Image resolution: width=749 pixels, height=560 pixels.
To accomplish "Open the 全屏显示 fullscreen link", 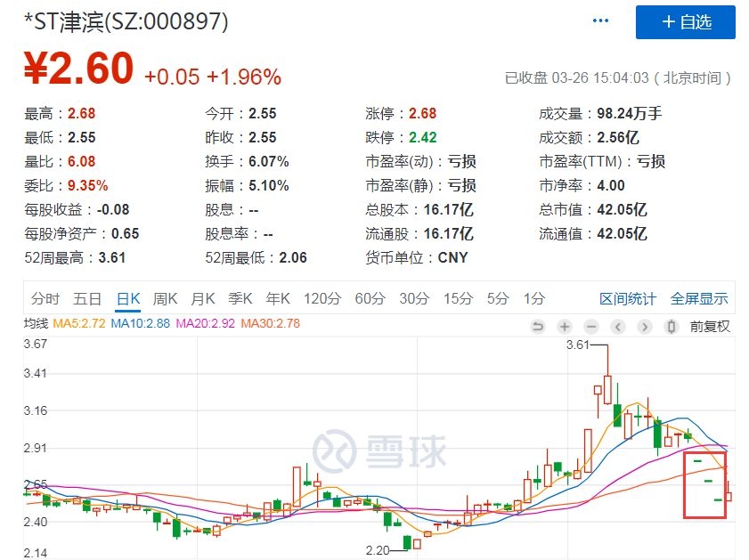I will click(x=699, y=299).
